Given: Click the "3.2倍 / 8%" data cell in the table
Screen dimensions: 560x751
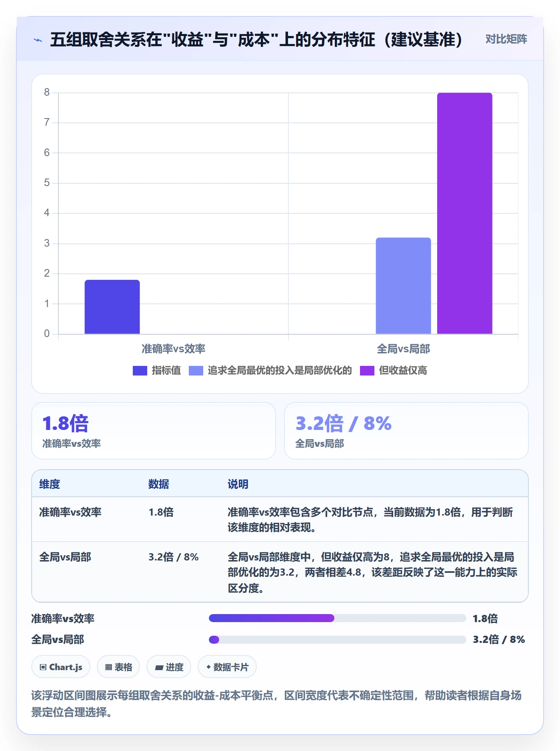Looking at the screenshot, I should (174, 557).
